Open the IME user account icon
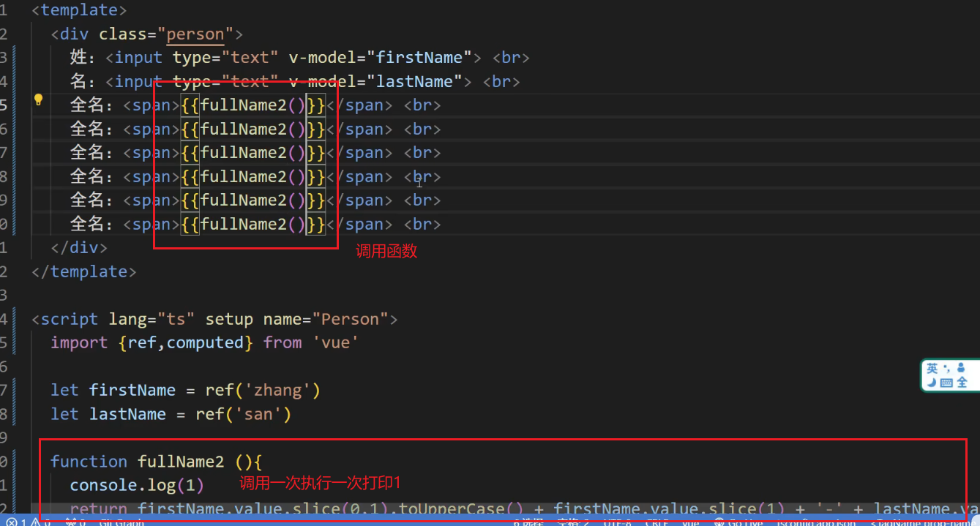 961,368
